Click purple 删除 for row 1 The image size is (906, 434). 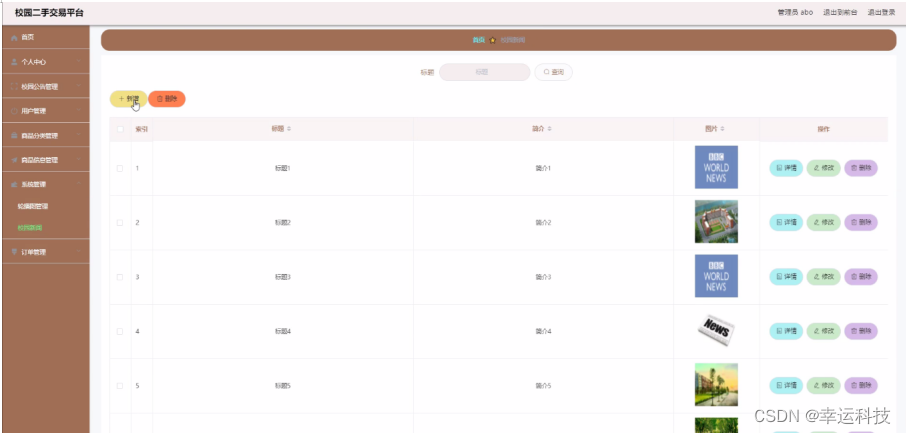pyautogui.click(x=861, y=168)
